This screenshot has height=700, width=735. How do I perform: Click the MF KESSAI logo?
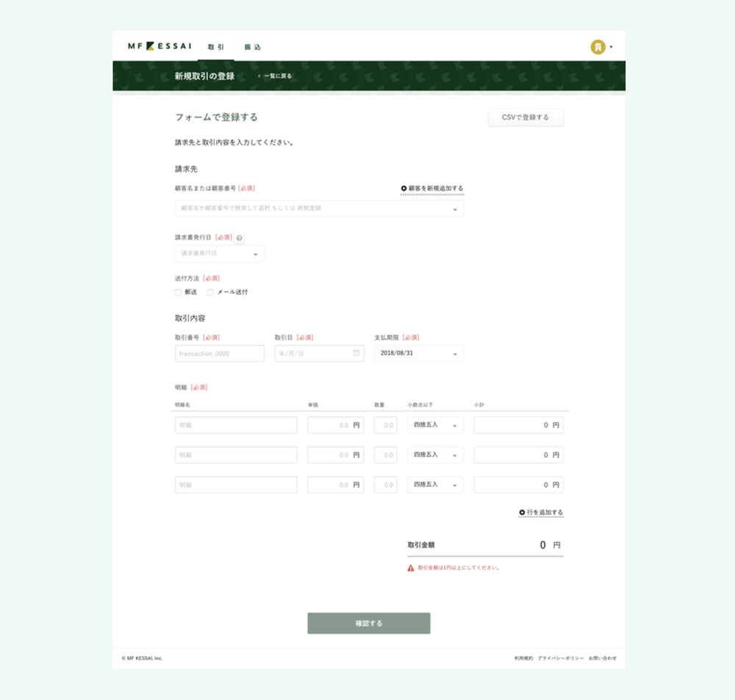(159, 46)
